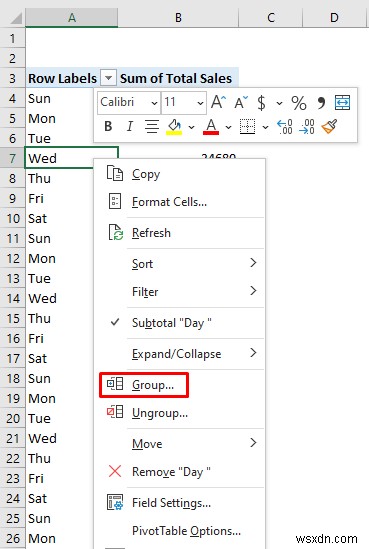369x549 pixels.
Task: Toggle Italic formatting in mini toolbar
Action: point(130,126)
